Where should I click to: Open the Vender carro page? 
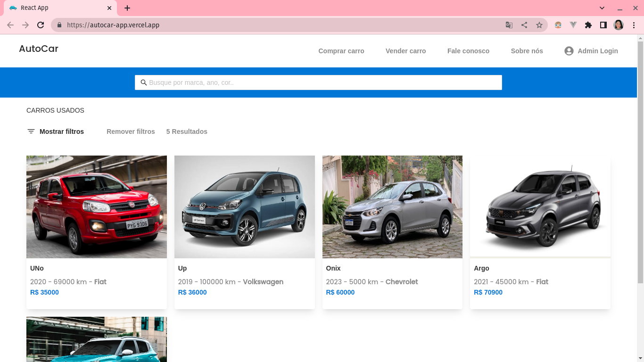tap(405, 51)
